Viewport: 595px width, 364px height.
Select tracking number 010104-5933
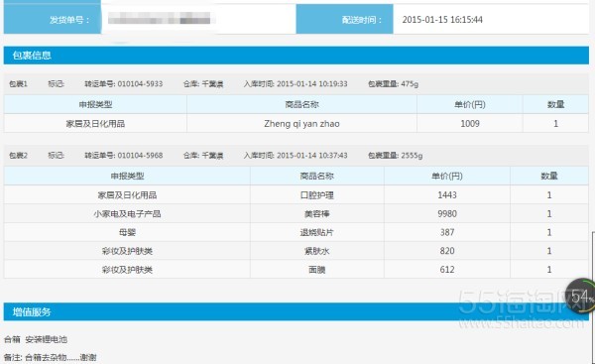[x=140, y=84]
